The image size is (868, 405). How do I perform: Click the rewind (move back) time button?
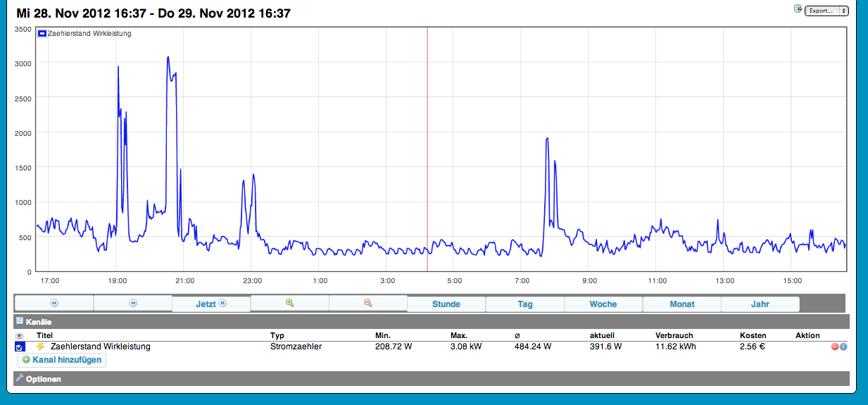pos(54,304)
